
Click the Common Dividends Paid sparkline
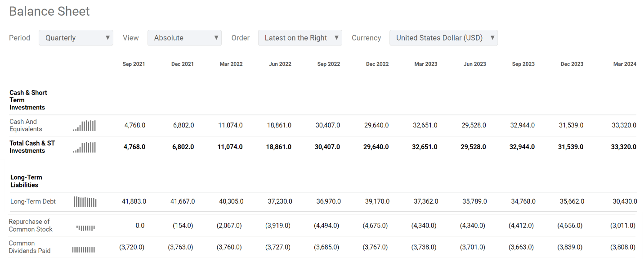pos(84,250)
